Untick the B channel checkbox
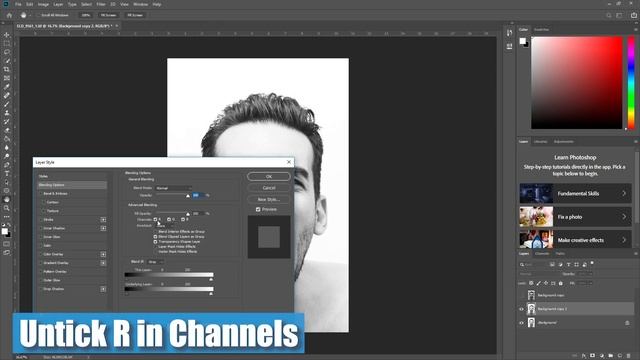Image resolution: width=640 pixels, height=360 pixels. coord(183,220)
